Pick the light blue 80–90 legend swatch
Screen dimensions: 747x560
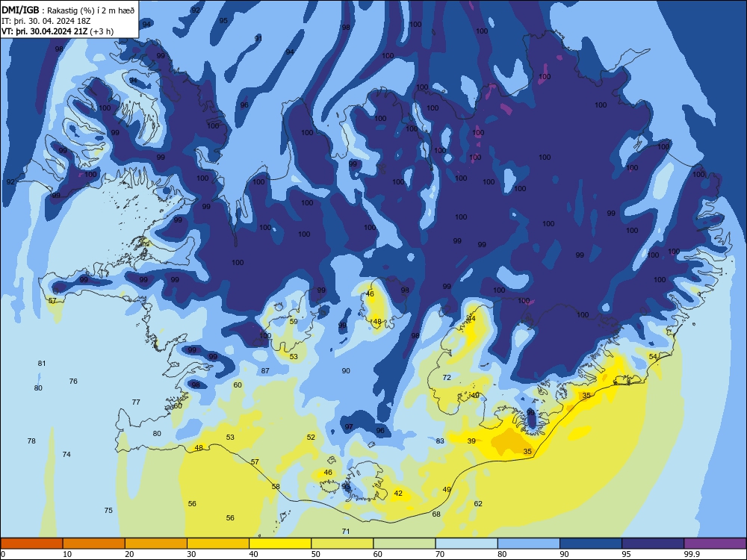click(529, 544)
